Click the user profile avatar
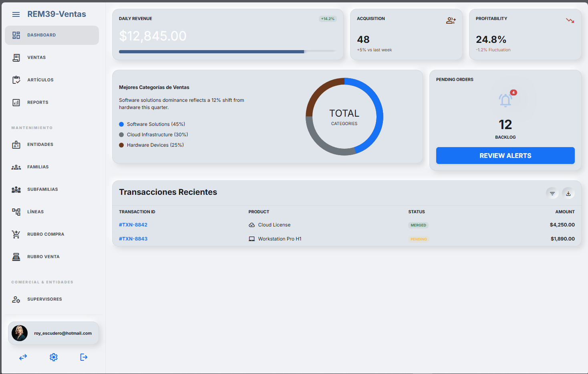This screenshot has height=374, width=588. (20, 333)
